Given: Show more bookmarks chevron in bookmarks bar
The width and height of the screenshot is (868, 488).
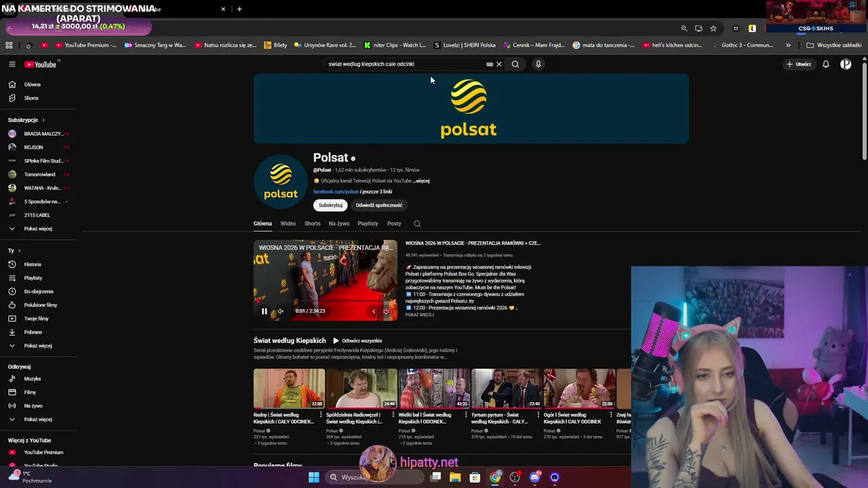Looking at the screenshot, I should pyautogui.click(x=788, y=45).
